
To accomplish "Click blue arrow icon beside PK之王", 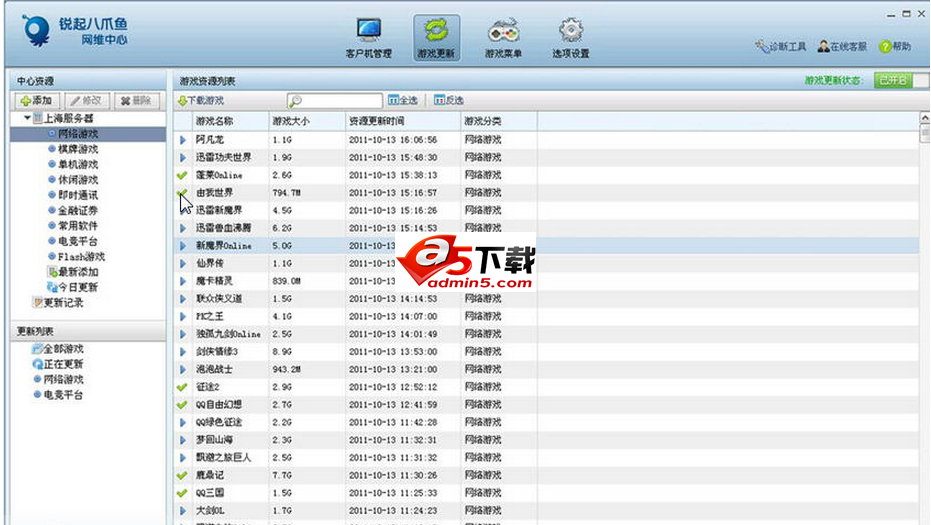I will tap(183, 317).
